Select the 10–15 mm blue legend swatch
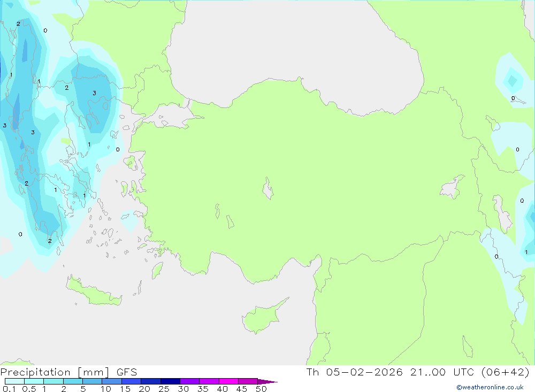Screen dimensions: 535x392 coord(112,381)
